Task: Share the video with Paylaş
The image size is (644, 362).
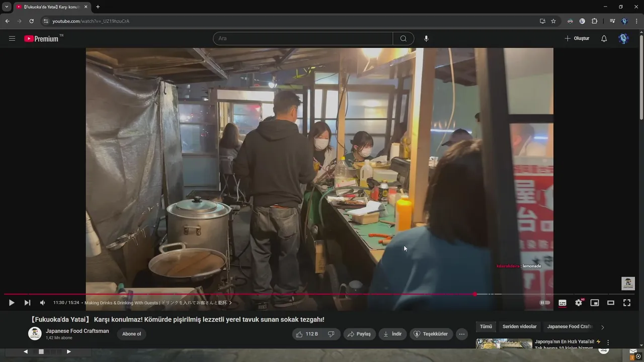Action: [x=359, y=334]
